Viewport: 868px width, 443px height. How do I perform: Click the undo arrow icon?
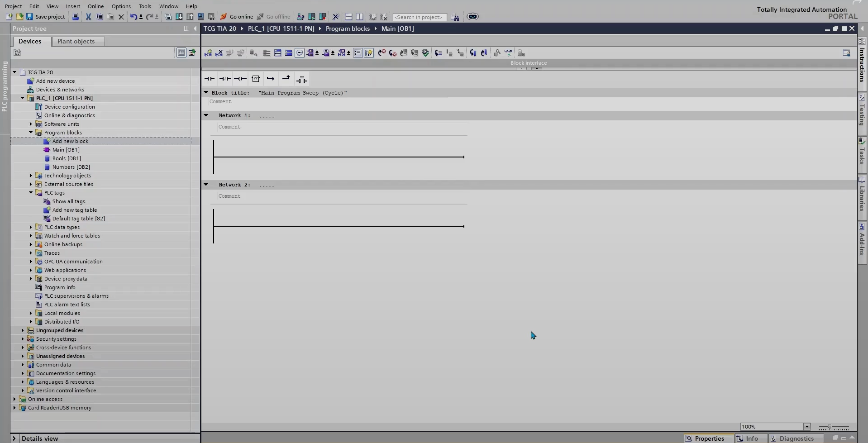[x=134, y=17]
